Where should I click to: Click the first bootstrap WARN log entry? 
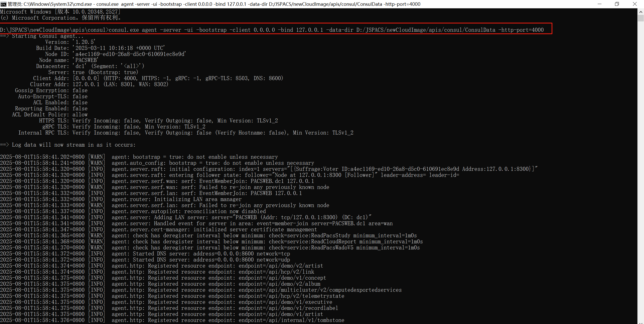(x=139, y=157)
